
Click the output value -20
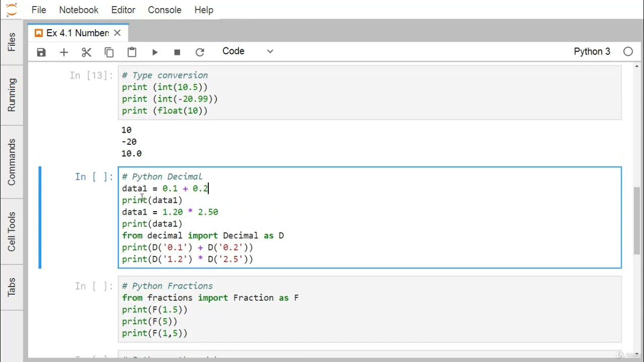[129, 142]
